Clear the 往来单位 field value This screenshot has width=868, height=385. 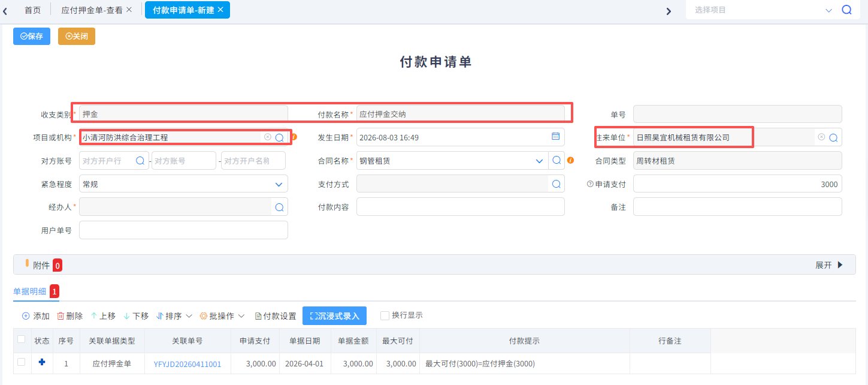pyautogui.click(x=821, y=137)
